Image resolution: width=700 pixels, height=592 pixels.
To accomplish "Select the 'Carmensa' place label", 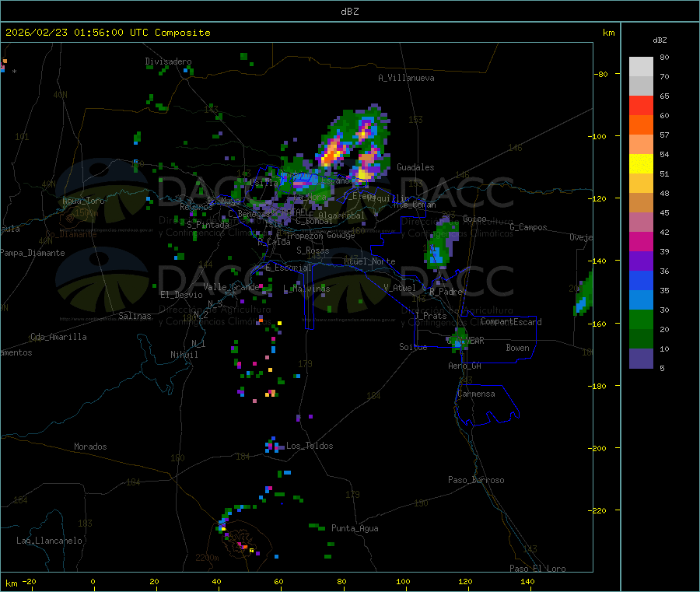I will (476, 394).
